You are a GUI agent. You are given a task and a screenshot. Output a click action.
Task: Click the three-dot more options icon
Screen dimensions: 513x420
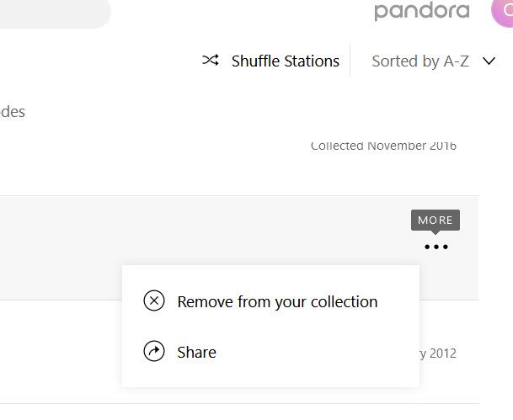pyautogui.click(x=436, y=247)
